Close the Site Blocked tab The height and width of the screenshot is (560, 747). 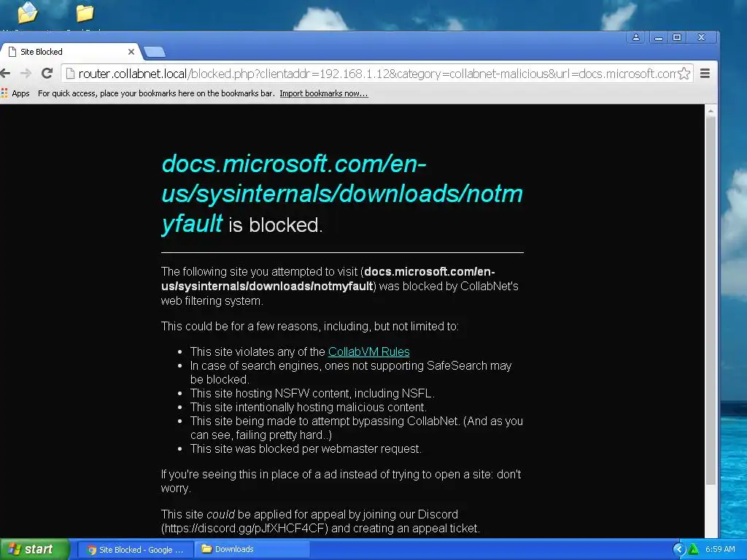tap(131, 52)
